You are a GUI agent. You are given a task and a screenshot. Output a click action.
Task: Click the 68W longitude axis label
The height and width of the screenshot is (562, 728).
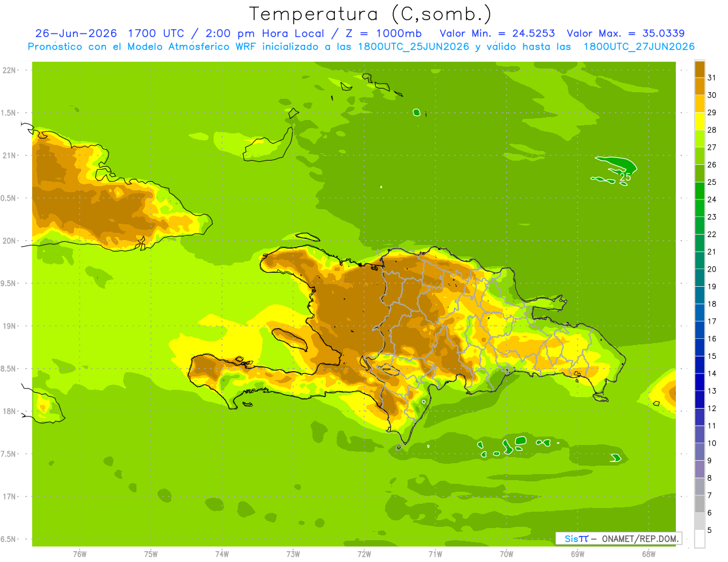tap(649, 554)
